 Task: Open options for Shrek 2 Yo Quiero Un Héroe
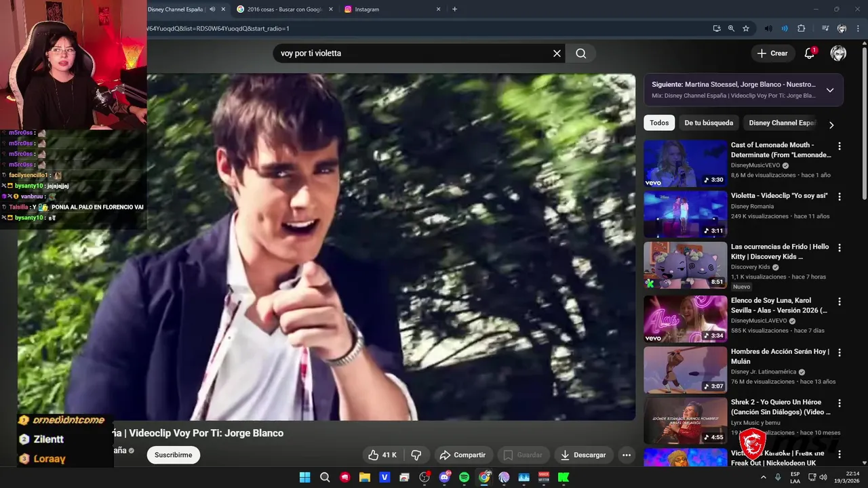pyautogui.click(x=840, y=403)
